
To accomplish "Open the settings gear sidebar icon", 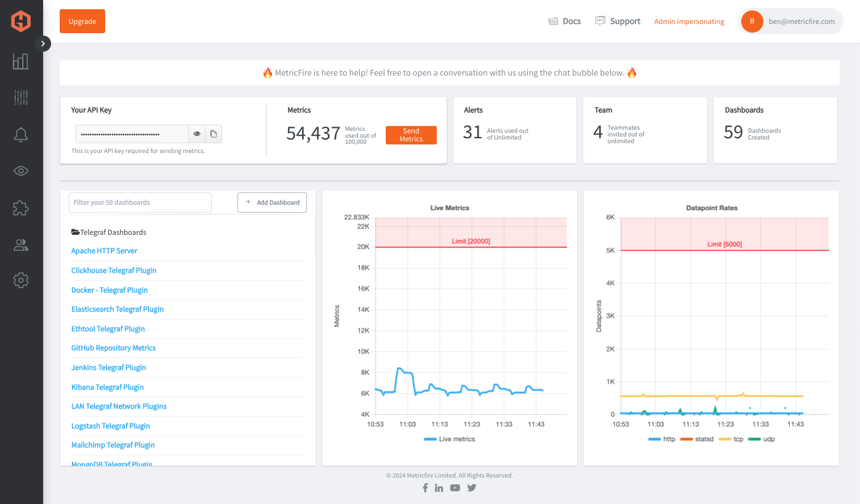I will pyautogui.click(x=21, y=281).
